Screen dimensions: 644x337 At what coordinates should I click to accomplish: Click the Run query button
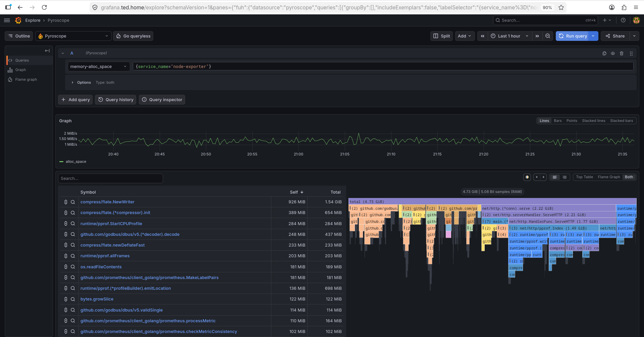click(x=573, y=36)
